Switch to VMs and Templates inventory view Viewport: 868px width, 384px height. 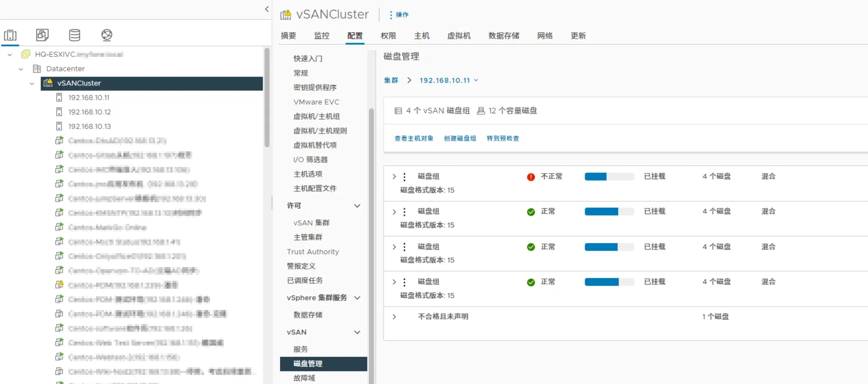(x=42, y=35)
